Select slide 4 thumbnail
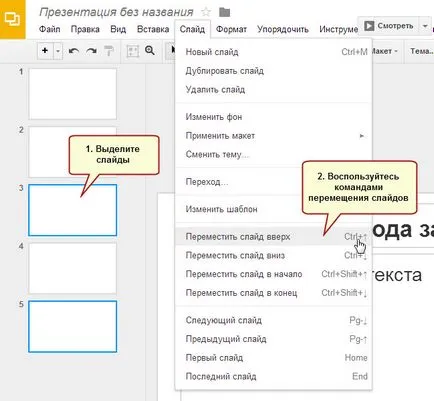This screenshot has width=434, height=401. click(x=73, y=268)
